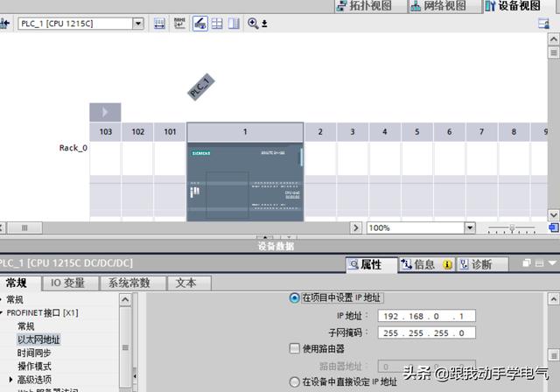The height and width of the screenshot is (392, 560).
Task: Select 常规 under PROFINET interface
Action: [x=26, y=326]
